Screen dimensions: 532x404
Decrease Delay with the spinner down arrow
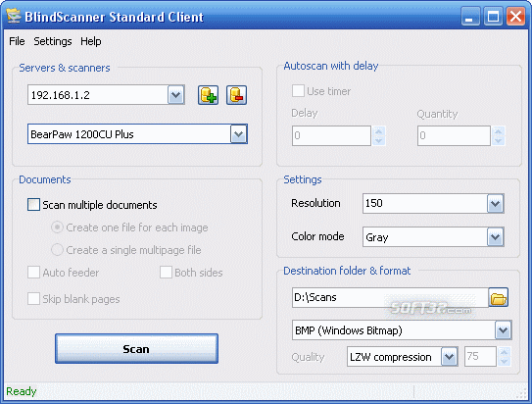379,140
